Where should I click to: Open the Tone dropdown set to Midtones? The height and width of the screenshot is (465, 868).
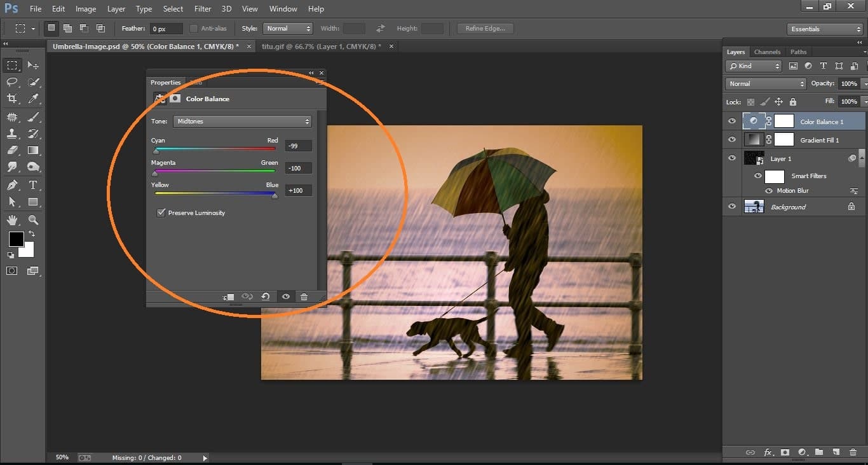pyautogui.click(x=242, y=120)
